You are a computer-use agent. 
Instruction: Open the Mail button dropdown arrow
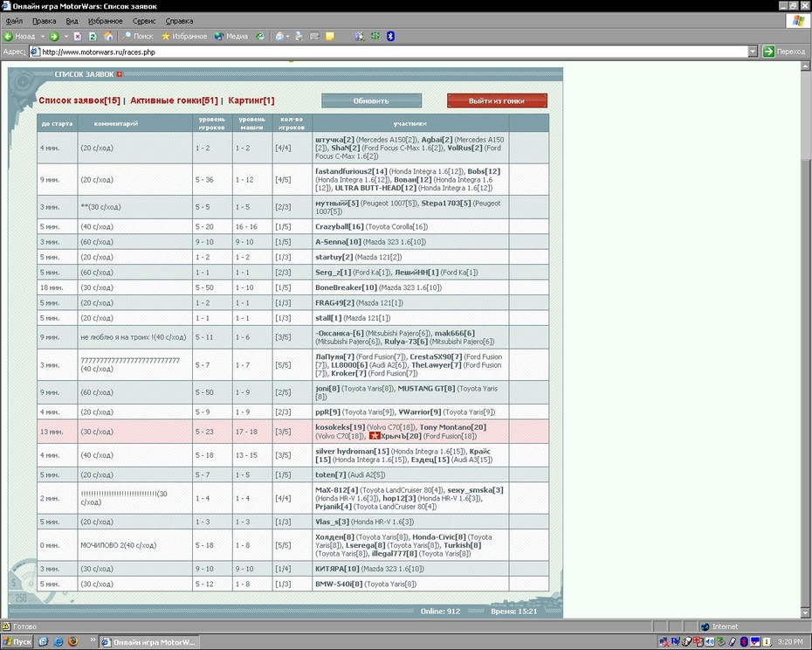point(287,37)
